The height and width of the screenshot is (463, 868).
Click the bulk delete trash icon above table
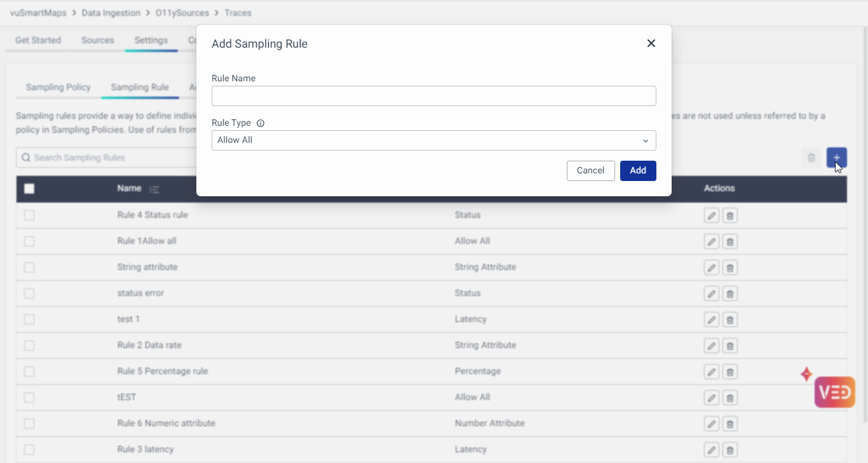(x=811, y=158)
